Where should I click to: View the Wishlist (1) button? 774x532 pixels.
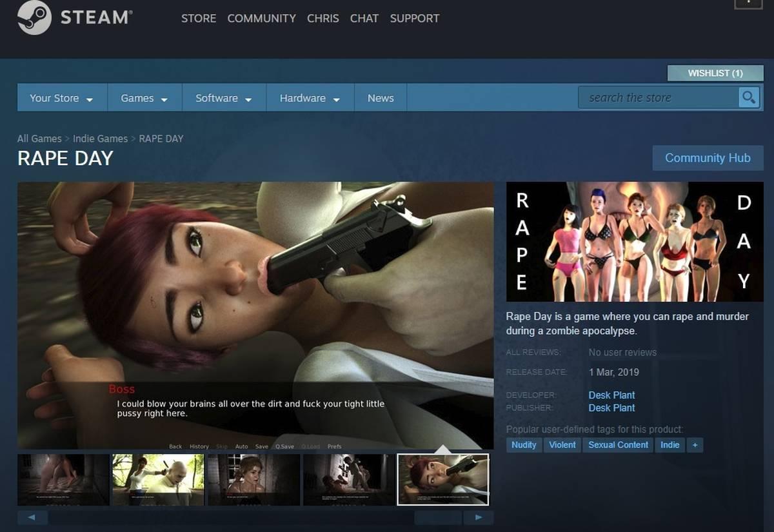pyautogui.click(x=715, y=73)
